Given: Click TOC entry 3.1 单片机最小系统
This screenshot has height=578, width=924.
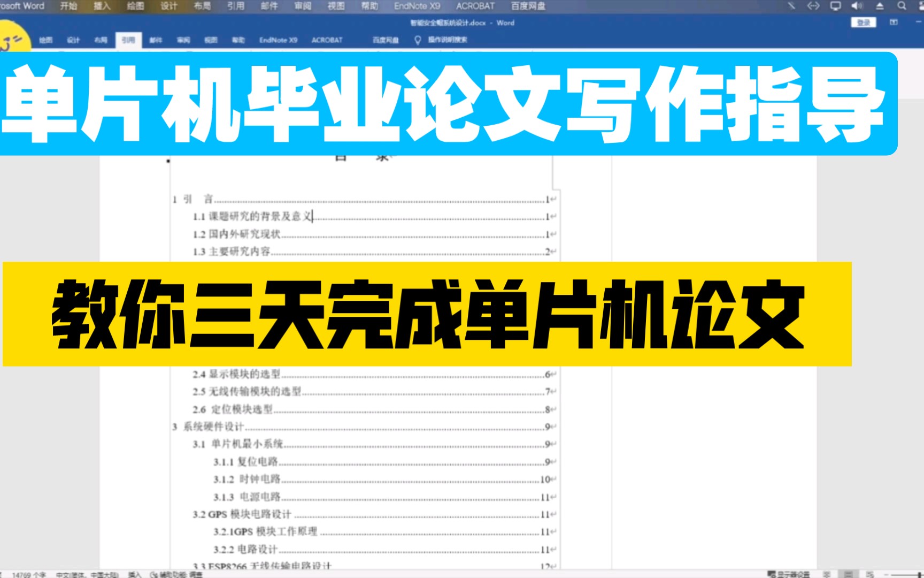Looking at the screenshot, I should [375, 444].
